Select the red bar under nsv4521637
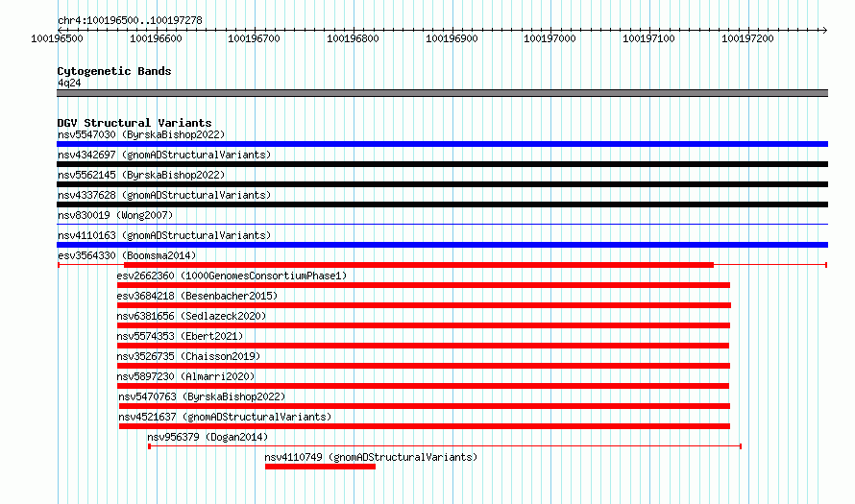Viewport: 855px width, 504px height. tap(425, 426)
